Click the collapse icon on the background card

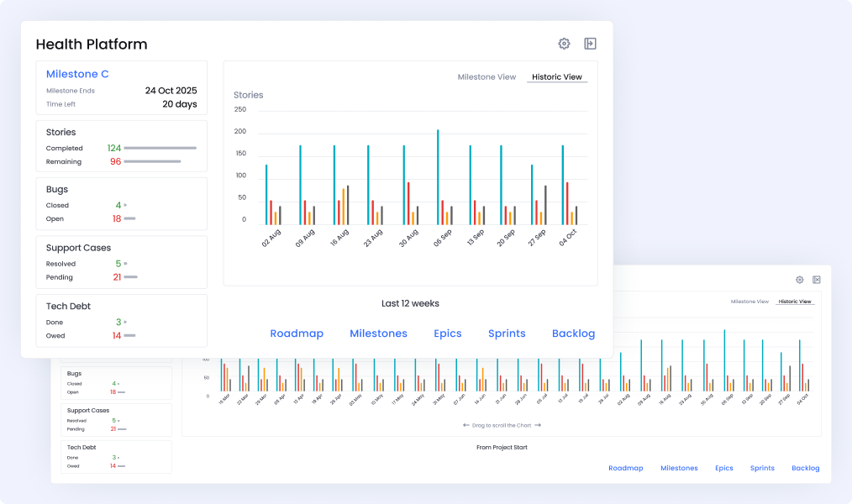click(x=816, y=280)
